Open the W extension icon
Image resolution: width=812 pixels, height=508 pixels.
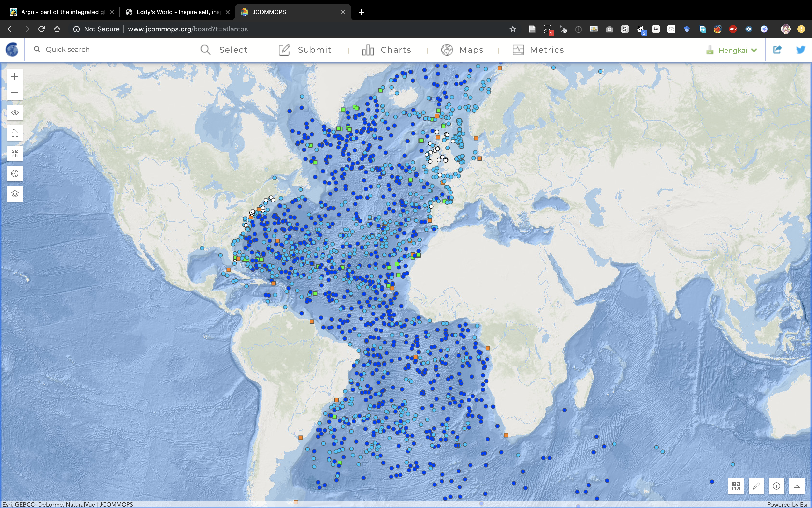[x=656, y=29]
